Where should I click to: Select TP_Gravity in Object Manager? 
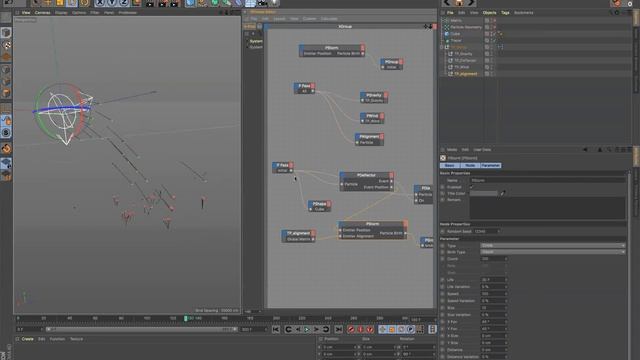pos(463,54)
